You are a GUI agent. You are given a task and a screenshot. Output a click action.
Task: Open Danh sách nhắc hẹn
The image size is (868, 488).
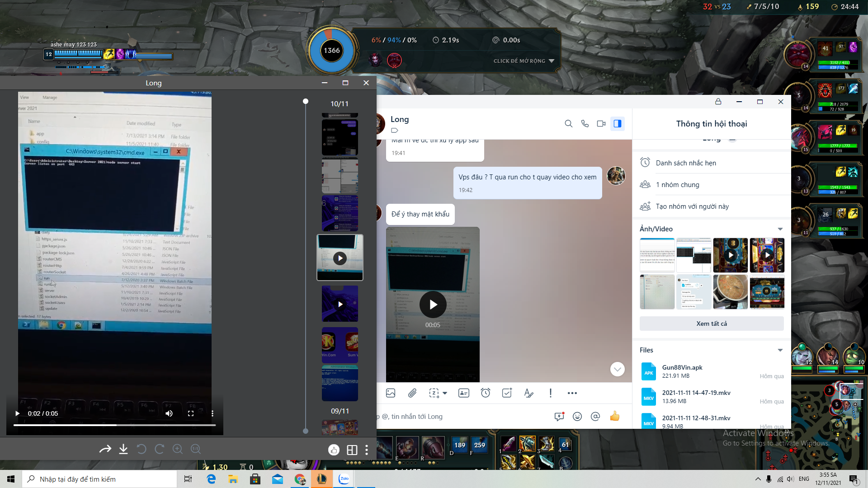tap(686, 163)
